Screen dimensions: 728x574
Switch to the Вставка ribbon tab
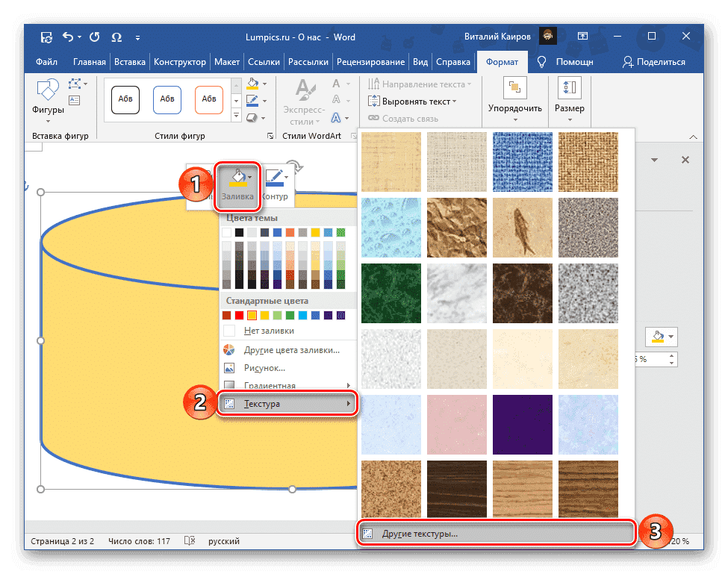[130, 63]
